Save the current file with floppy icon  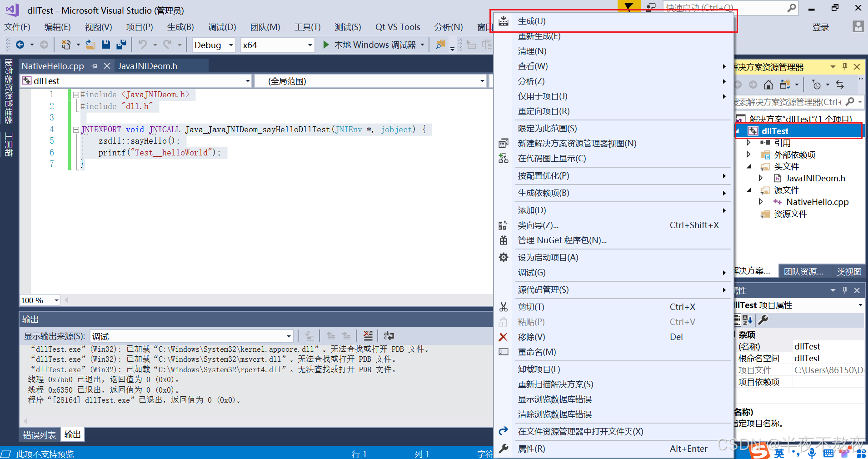[106, 45]
